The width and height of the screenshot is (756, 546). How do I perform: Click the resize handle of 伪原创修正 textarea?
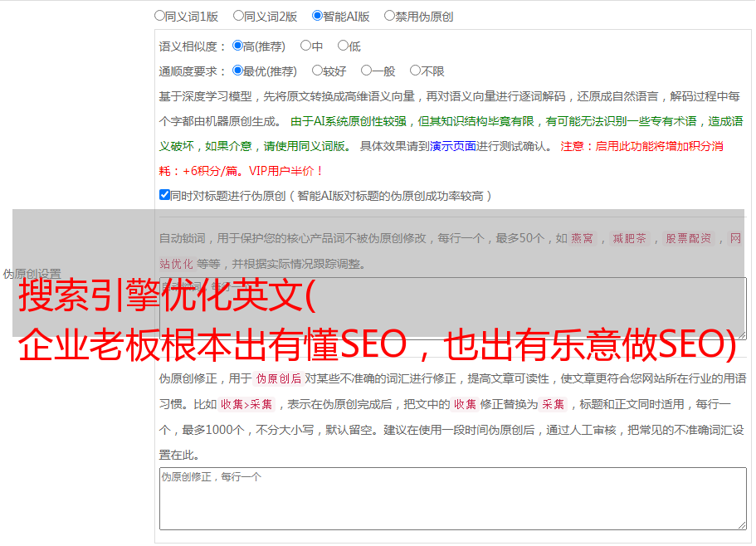tap(742, 526)
